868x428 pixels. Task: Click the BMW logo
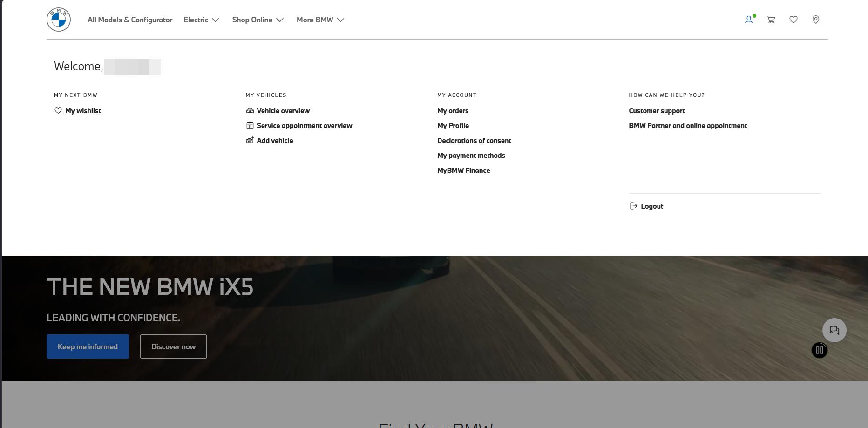(59, 20)
